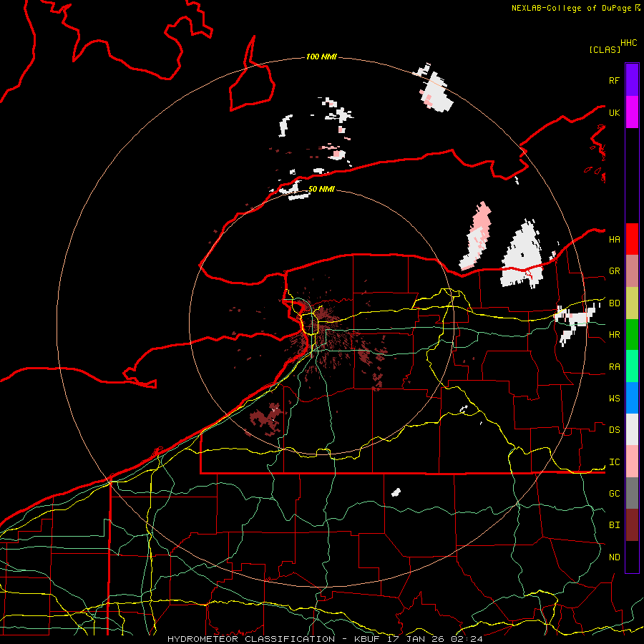Click the 50 NMI range ring label
644x644 pixels.
(x=321, y=189)
